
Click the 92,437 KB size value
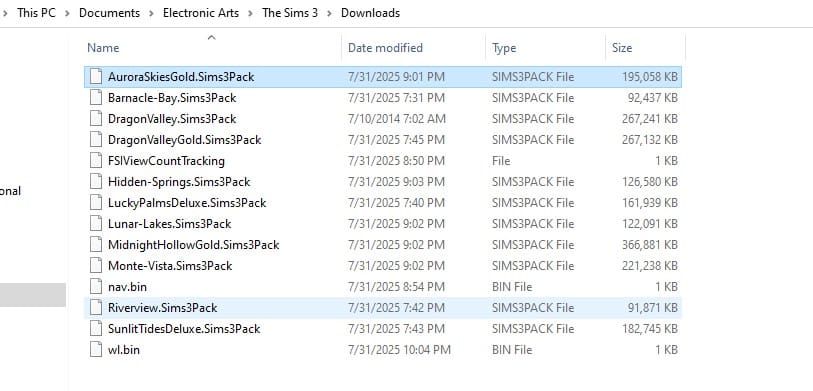[x=653, y=97]
